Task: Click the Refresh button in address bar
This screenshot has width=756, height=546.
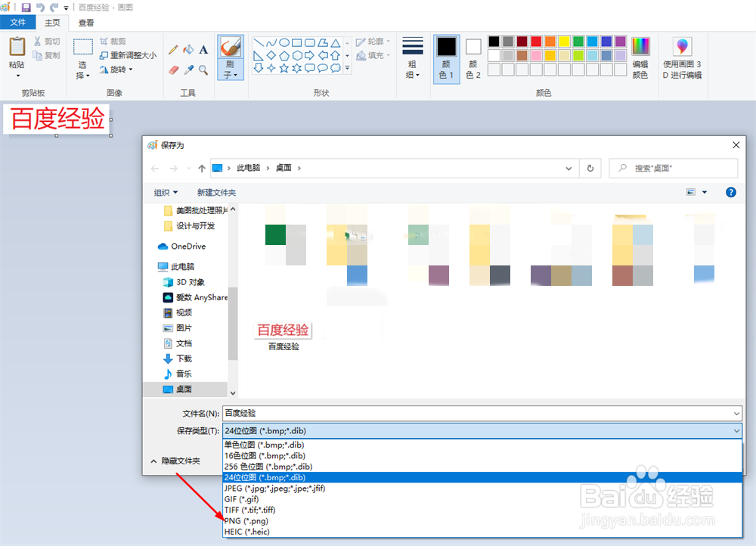Action: [590, 169]
